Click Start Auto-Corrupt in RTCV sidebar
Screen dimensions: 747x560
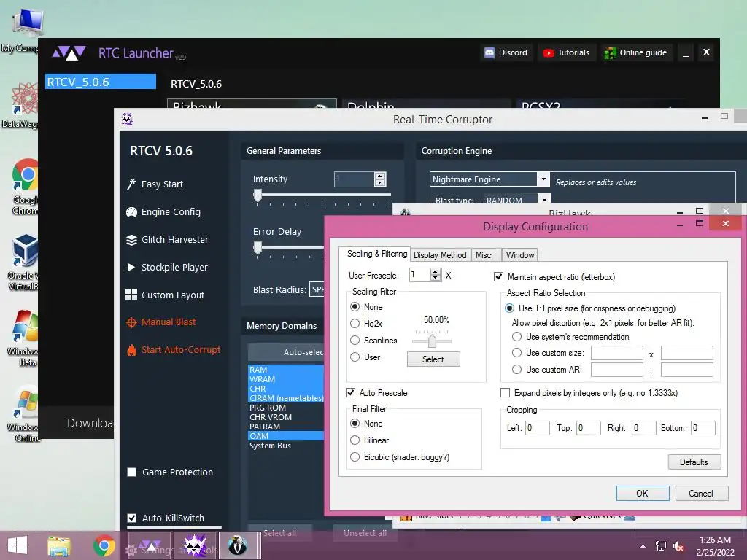pos(174,350)
